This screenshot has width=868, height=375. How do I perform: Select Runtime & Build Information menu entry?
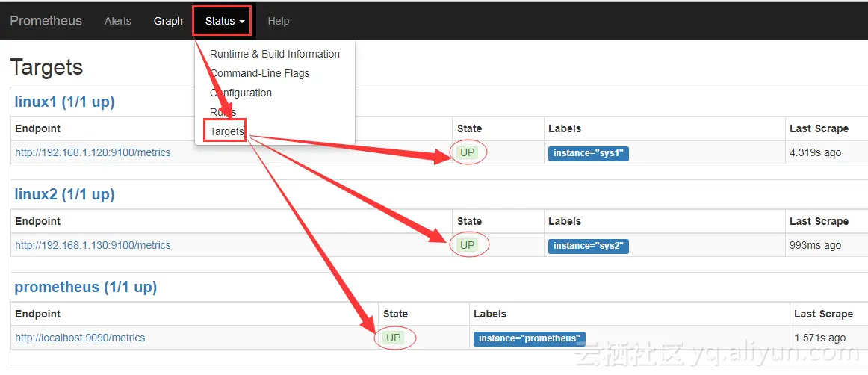pyautogui.click(x=275, y=54)
